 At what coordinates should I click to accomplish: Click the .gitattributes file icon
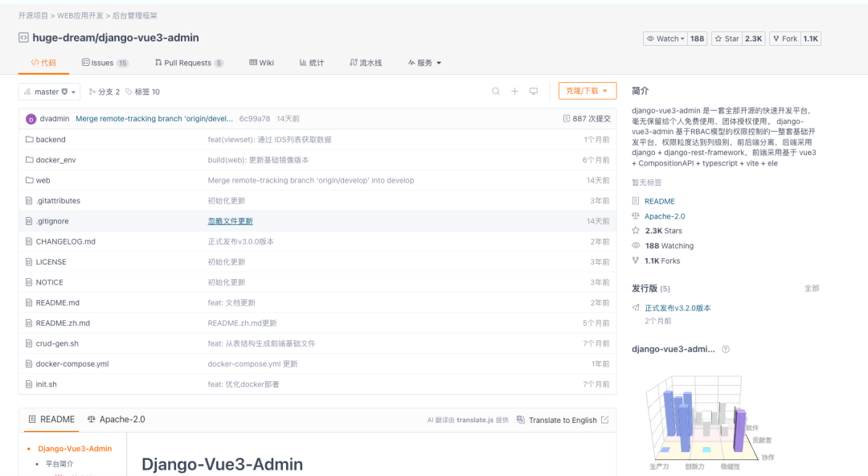coord(29,200)
